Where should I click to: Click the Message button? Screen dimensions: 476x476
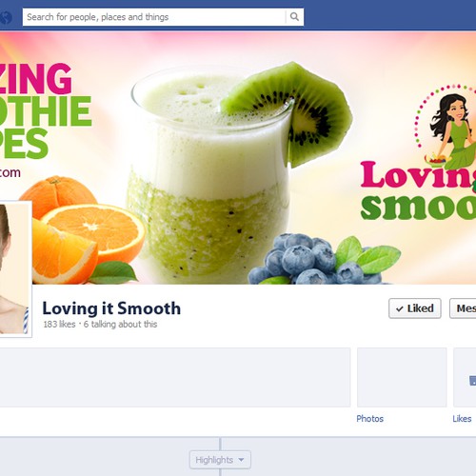pos(463,308)
